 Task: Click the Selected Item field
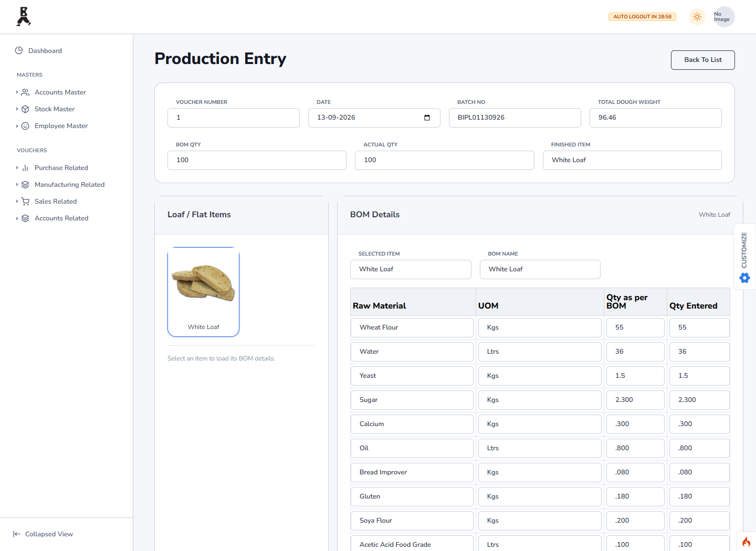pos(411,269)
